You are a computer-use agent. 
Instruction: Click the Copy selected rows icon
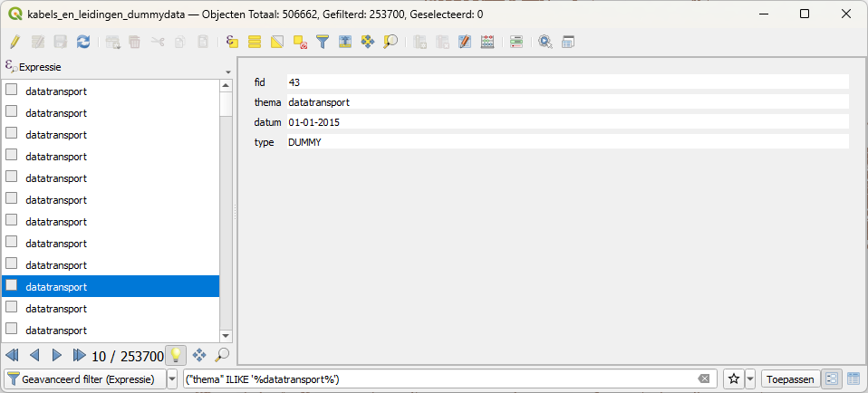click(x=180, y=42)
